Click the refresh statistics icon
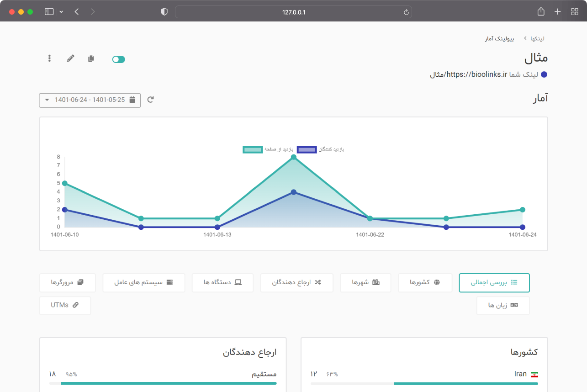Screen dimensions: 587x392 (150, 100)
